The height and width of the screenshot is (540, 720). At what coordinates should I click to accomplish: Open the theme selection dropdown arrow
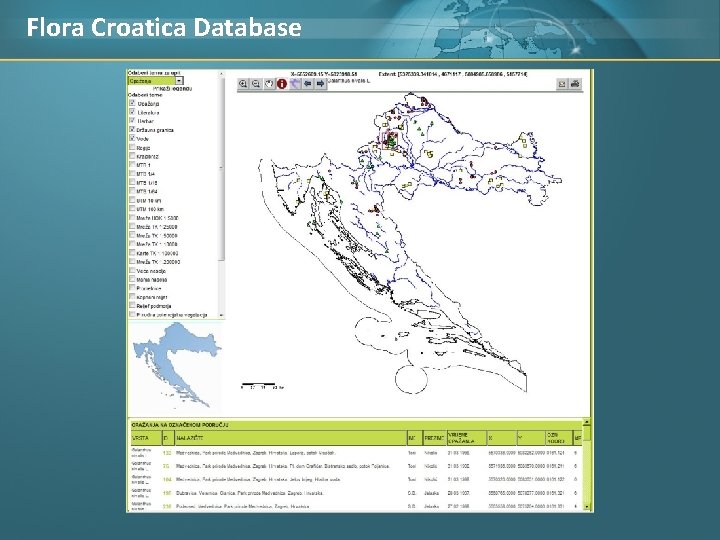[179, 81]
